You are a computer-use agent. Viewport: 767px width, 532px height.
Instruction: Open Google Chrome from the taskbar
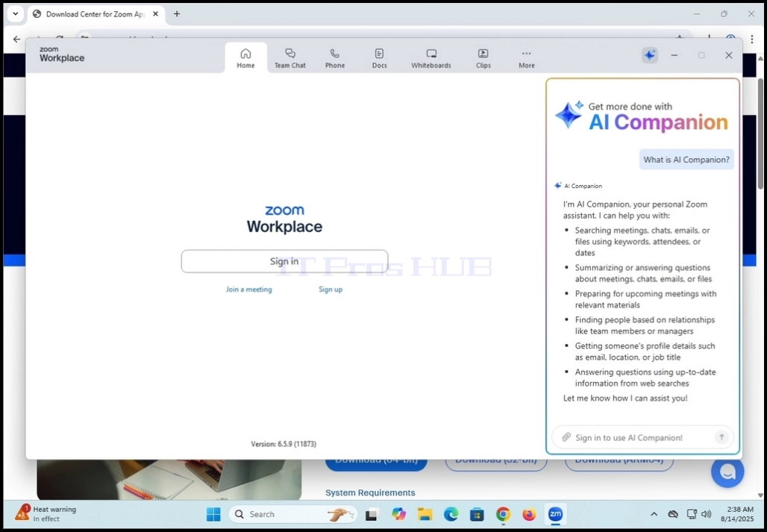pos(503,514)
